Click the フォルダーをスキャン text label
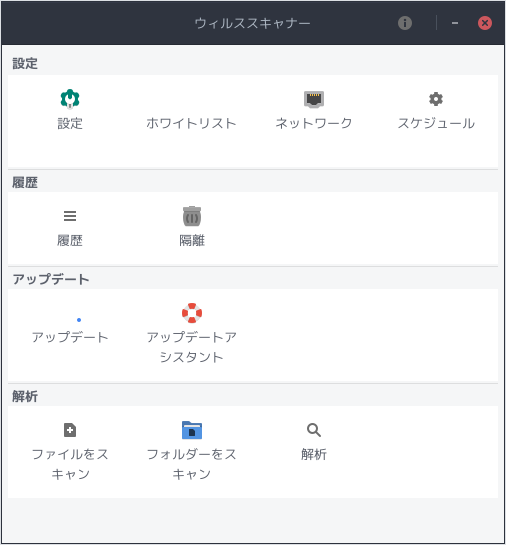Screen dimensions: 506x545 [x=192, y=464]
